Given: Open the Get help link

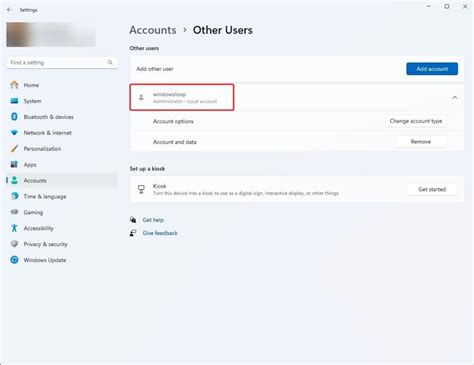Looking at the screenshot, I should click(153, 220).
